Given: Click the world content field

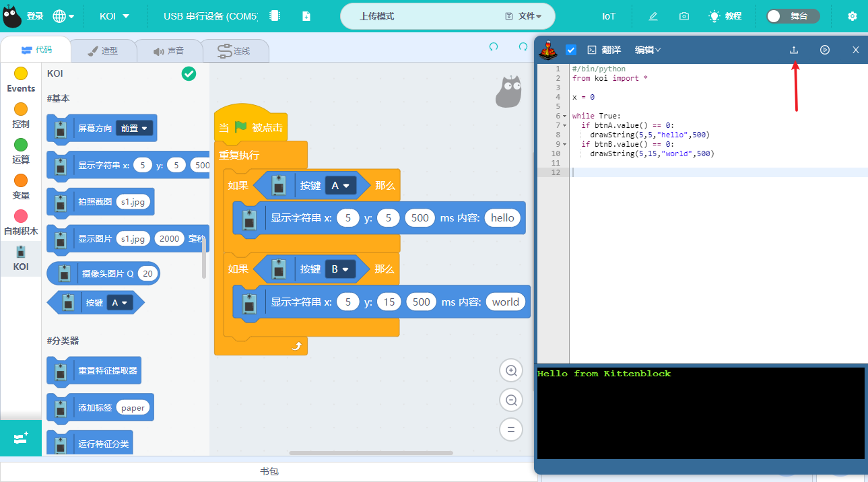Looking at the screenshot, I should [x=505, y=302].
